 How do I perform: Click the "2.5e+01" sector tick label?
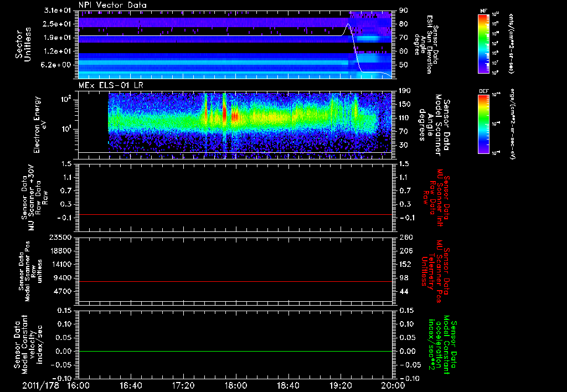[x=58, y=24]
